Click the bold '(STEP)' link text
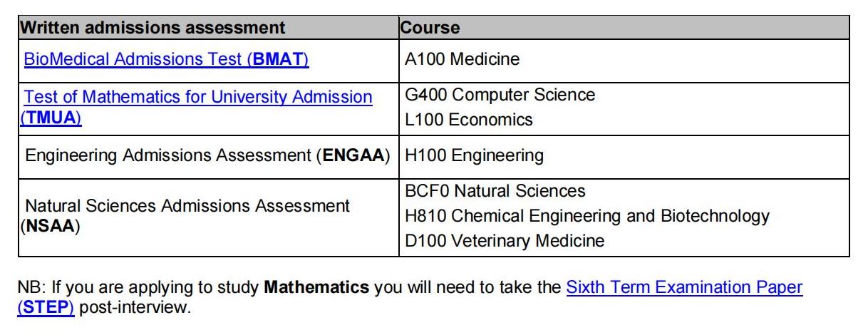 (46, 310)
